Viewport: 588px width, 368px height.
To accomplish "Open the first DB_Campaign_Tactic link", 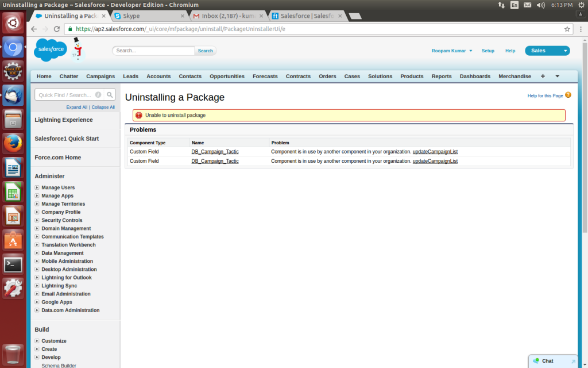I will pos(215,152).
